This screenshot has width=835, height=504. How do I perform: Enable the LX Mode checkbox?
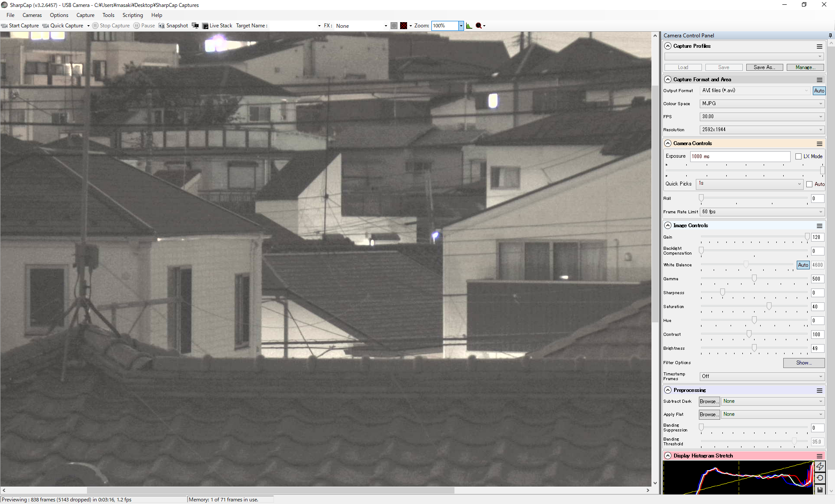(x=798, y=156)
